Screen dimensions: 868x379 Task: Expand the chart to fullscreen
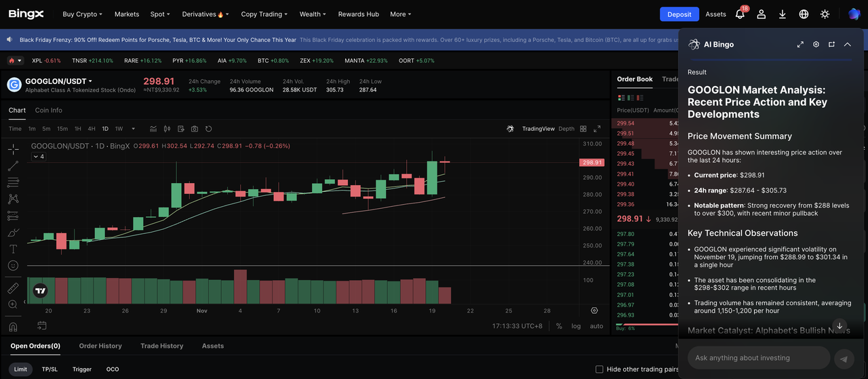(x=597, y=129)
